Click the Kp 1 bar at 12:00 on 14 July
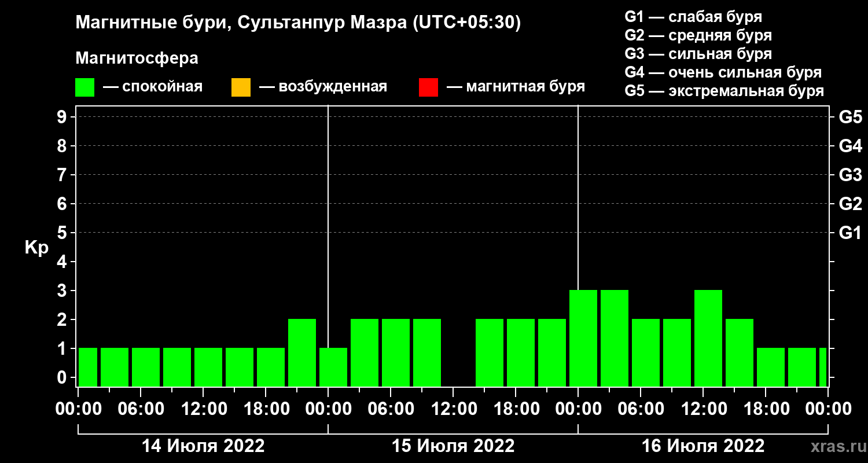Image resolution: width=868 pixels, height=463 pixels. pyautogui.click(x=208, y=367)
